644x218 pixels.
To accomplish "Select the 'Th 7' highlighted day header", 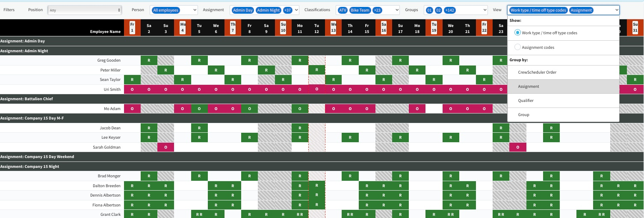I will tap(233, 28).
